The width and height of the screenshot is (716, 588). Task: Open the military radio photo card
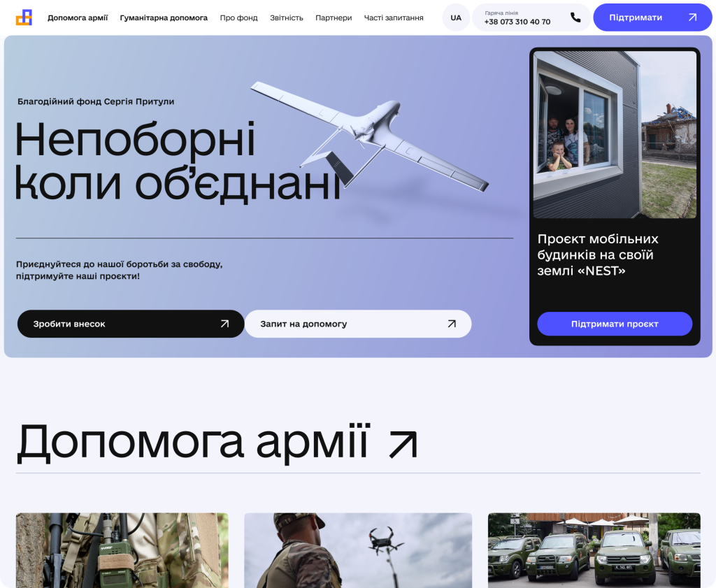(122, 550)
